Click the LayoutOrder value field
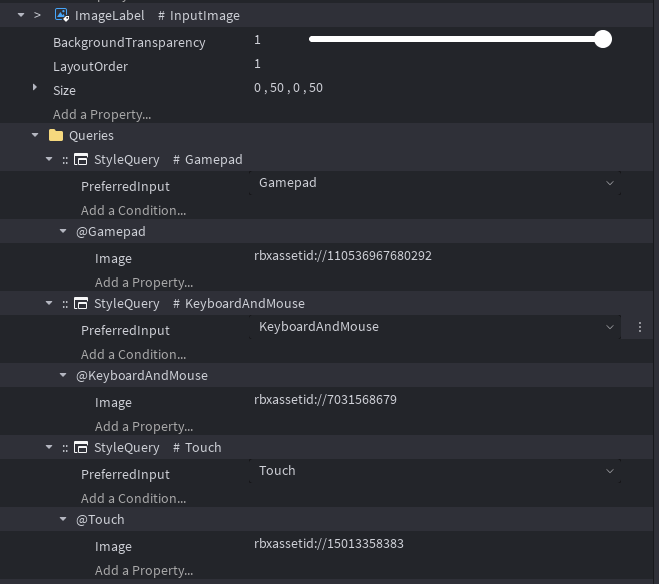 click(400, 64)
